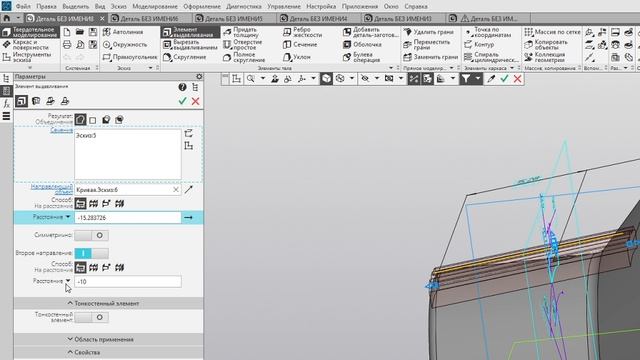Choose Переместить грани tool
Image resolution: width=640 pixels, height=360 pixels.
pos(427,45)
